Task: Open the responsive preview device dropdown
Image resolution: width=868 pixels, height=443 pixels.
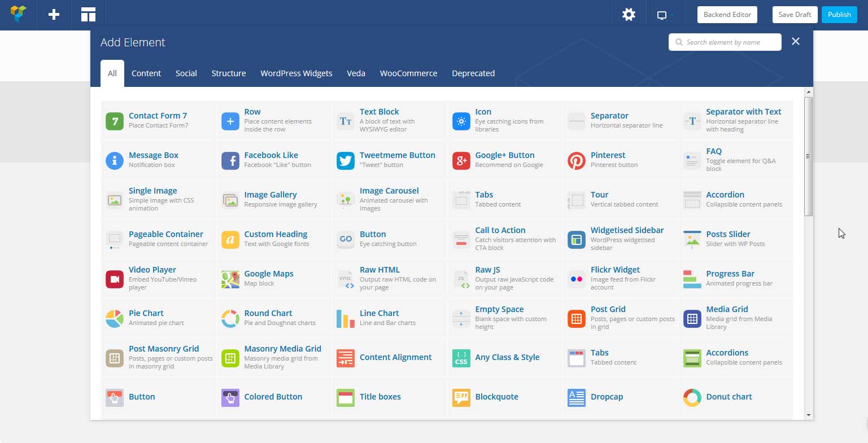Action: pos(665,15)
